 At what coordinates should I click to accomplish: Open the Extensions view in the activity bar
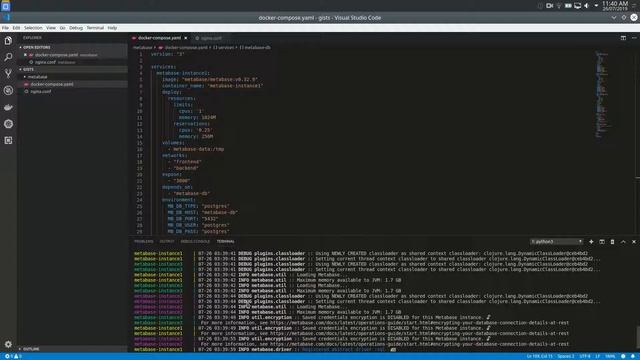coord(8,140)
